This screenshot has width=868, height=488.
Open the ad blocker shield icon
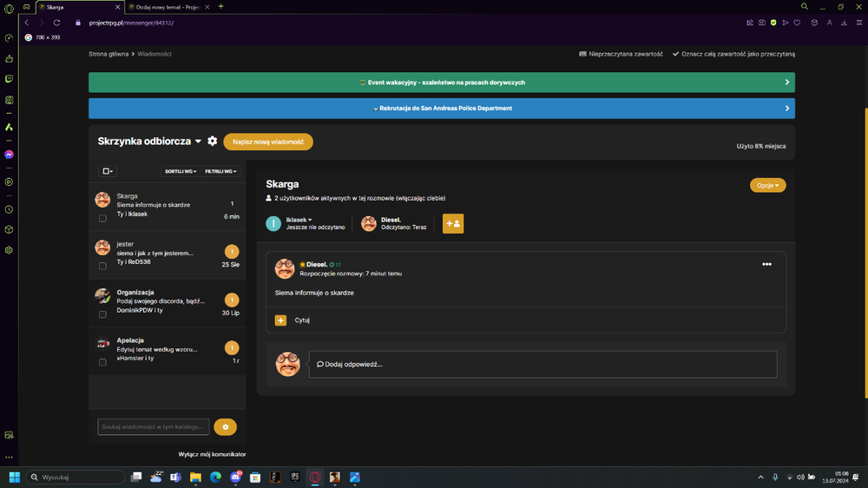(773, 23)
